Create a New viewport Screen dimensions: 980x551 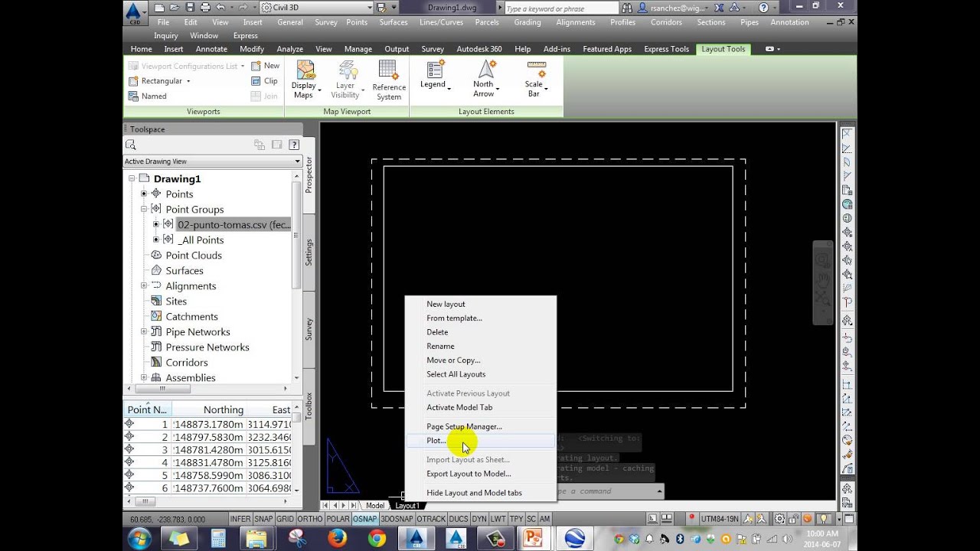266,66
